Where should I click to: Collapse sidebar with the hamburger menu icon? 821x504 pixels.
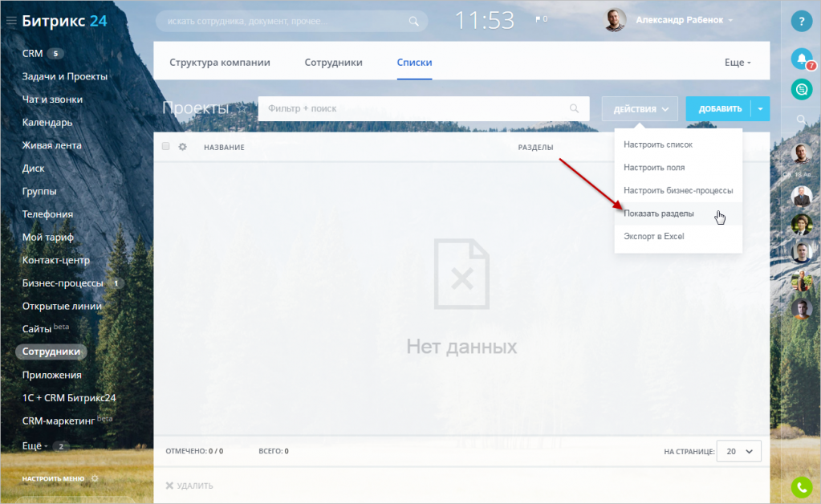click(11, 21)
